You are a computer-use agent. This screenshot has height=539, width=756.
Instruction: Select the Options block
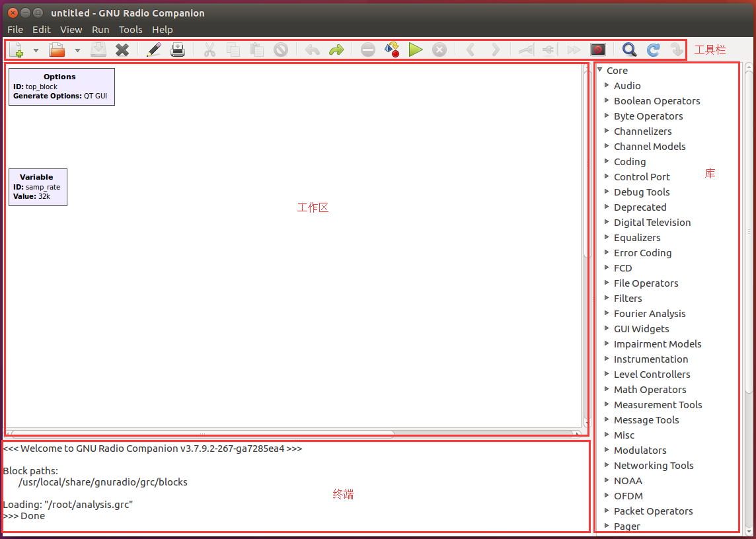pos(61,87)
